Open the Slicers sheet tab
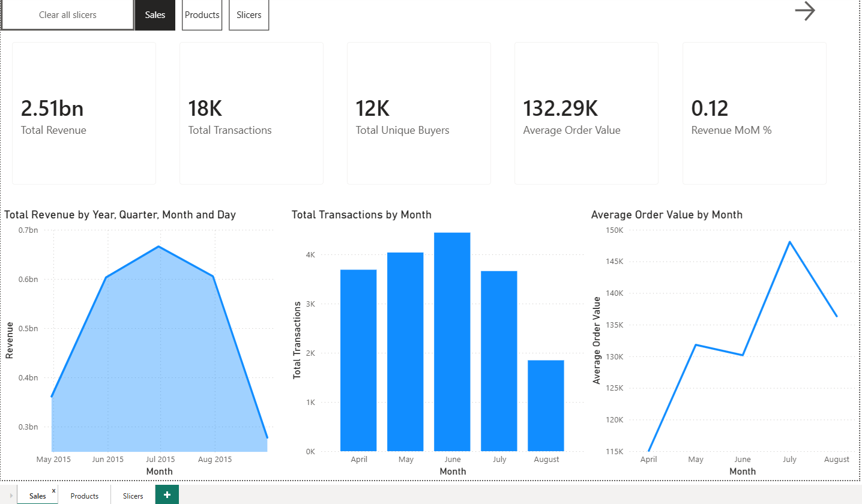 click(x=132, y=496)
